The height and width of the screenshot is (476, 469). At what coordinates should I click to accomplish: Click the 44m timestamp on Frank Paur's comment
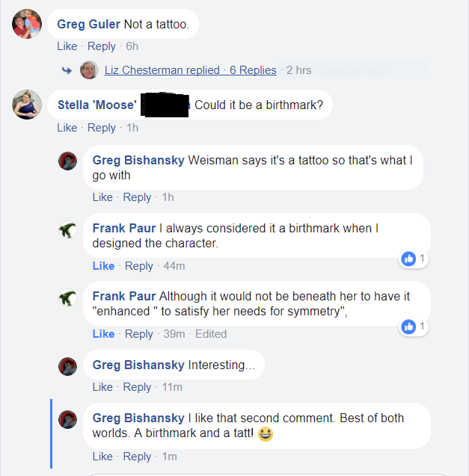[x=174, y=266]
